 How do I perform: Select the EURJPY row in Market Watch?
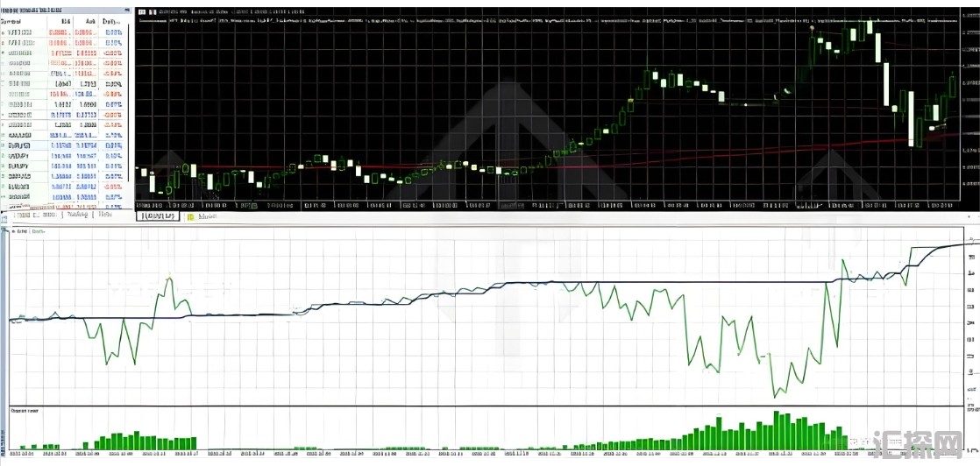62,166
